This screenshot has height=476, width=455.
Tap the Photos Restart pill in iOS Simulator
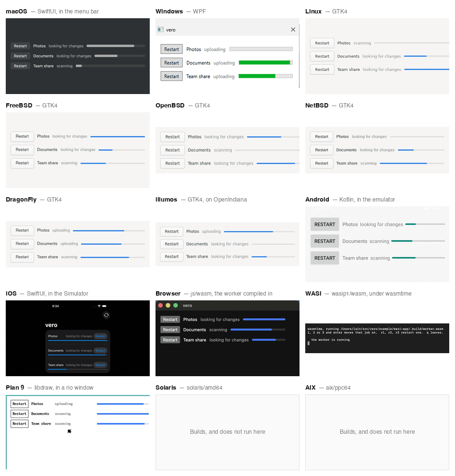pyautogui.click(x=100, y=336)
